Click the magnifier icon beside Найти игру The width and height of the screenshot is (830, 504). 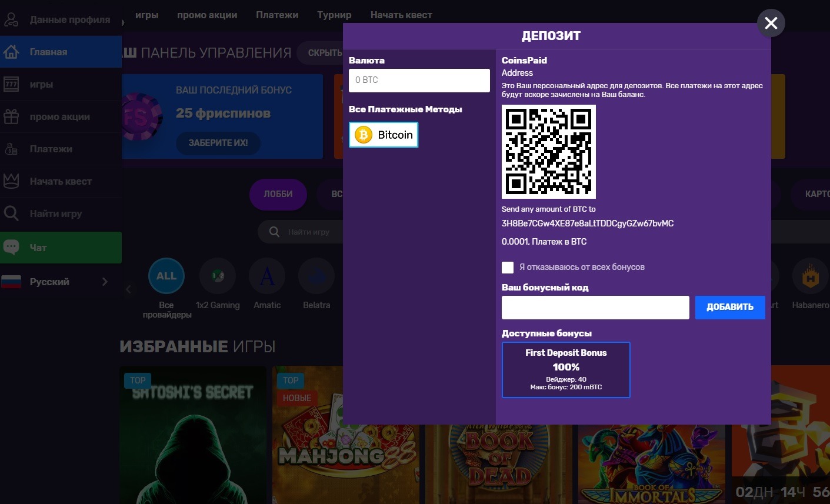pyautogui.click(x=11, y=213)
